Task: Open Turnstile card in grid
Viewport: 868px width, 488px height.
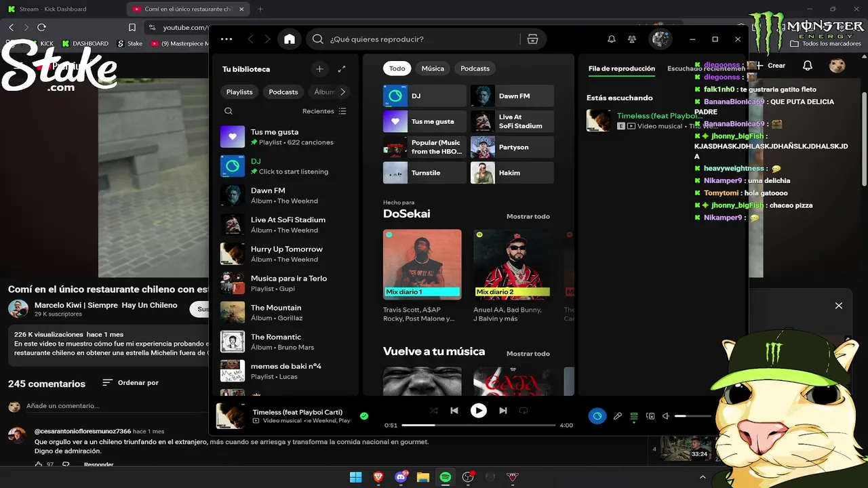Action: click(x=425, y=173)
